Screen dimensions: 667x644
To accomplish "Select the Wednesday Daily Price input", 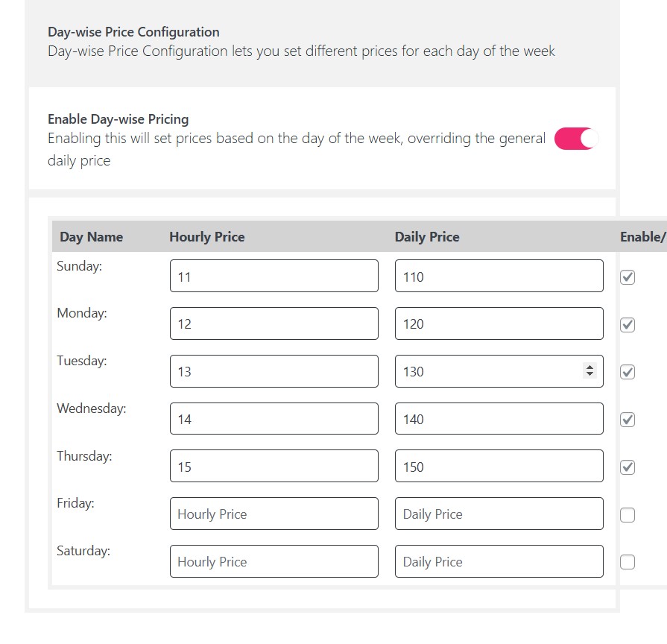I will [499, 419].
